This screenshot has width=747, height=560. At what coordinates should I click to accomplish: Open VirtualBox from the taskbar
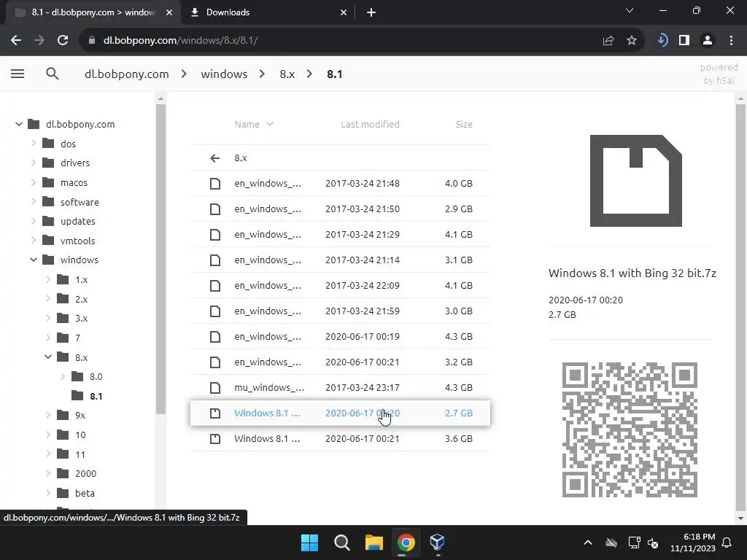(438, 542)
